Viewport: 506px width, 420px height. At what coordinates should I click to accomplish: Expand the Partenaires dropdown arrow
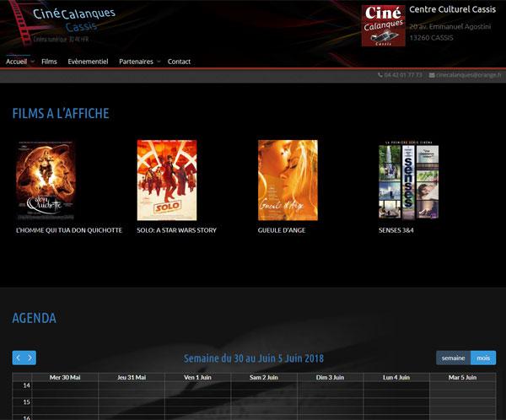click(158, 62)
